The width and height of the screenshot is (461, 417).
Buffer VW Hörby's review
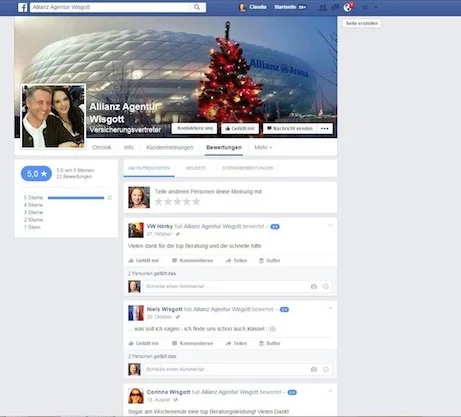[270, 260]
